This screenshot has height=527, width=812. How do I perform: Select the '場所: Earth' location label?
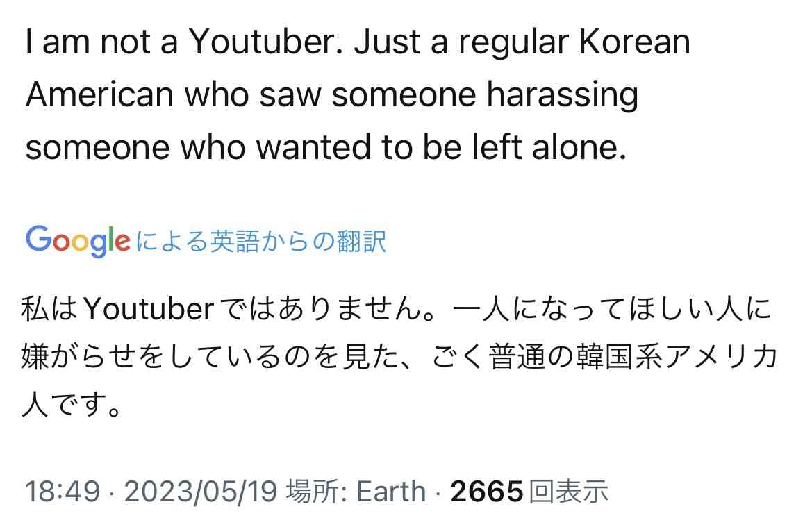coord(356,490)
